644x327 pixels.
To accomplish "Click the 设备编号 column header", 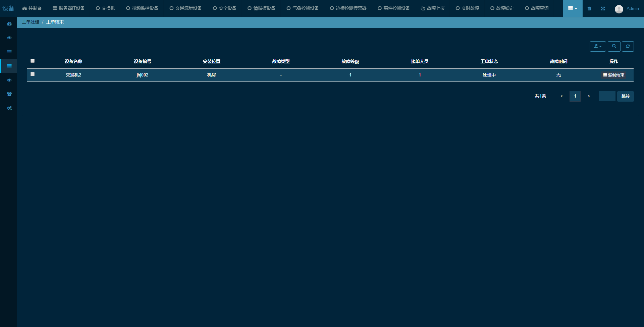I will tap(143, 61).
